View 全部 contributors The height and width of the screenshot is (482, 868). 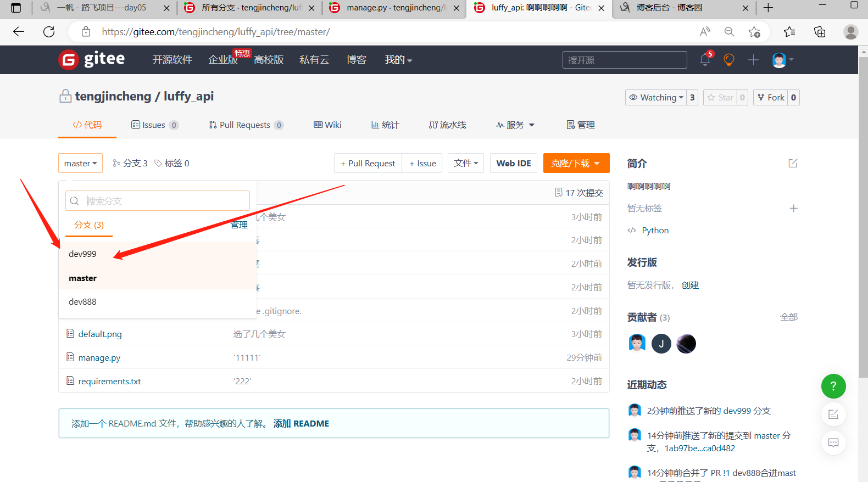pyautogui.click(x=789, y=317)
